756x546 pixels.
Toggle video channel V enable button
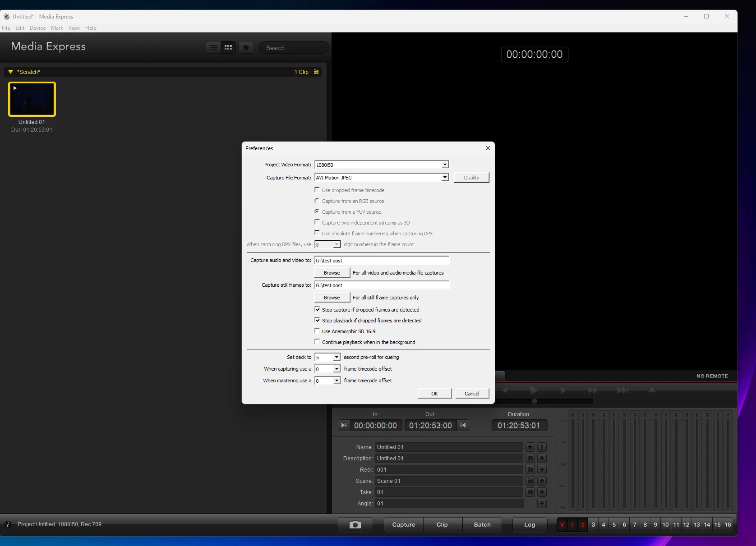(562, 525)
